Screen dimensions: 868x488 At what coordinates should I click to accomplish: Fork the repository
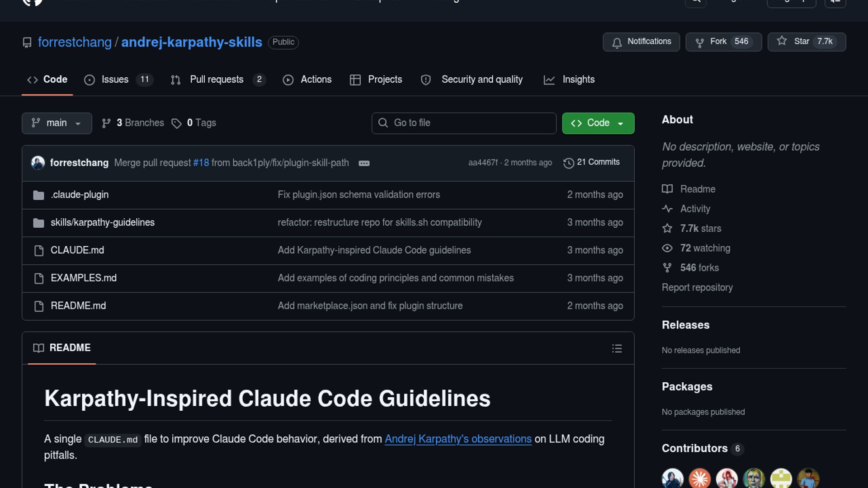coord(723,42)
